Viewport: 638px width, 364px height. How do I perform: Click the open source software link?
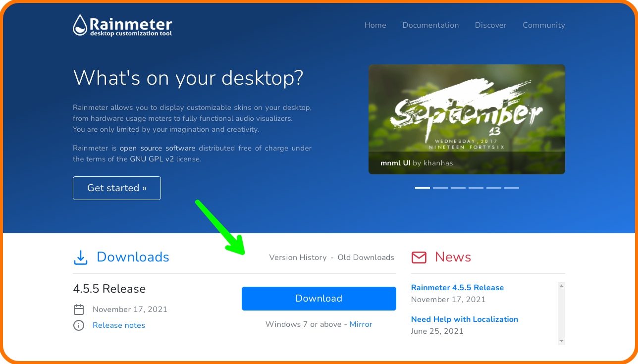(158, 148)
